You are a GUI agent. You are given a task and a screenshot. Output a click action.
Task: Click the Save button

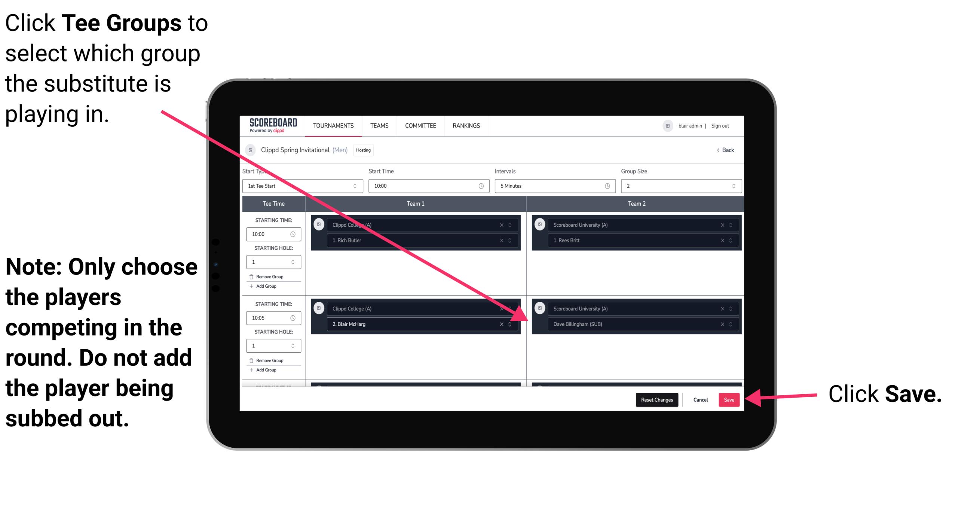click(729, 399)
